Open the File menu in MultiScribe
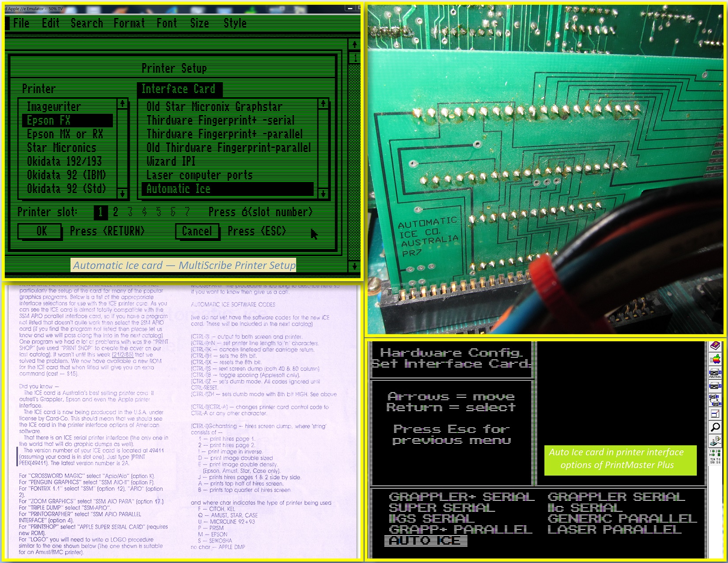Viewport: 728px width, 563px height. pos(21,23)
